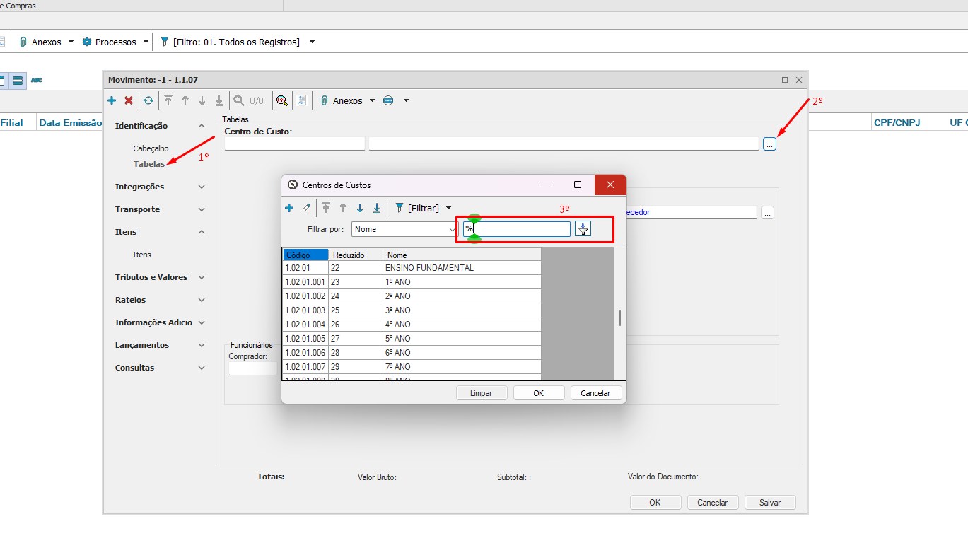Go to the next record arrow in Centros de Custos
The width and height of the screenshot is (968, 560).
click(x=360, y=208)
